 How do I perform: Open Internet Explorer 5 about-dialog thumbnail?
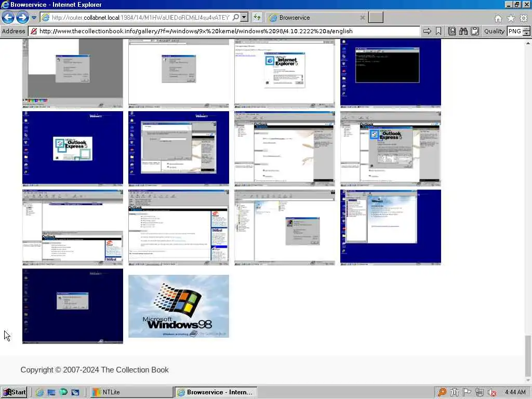pos(284,73)
